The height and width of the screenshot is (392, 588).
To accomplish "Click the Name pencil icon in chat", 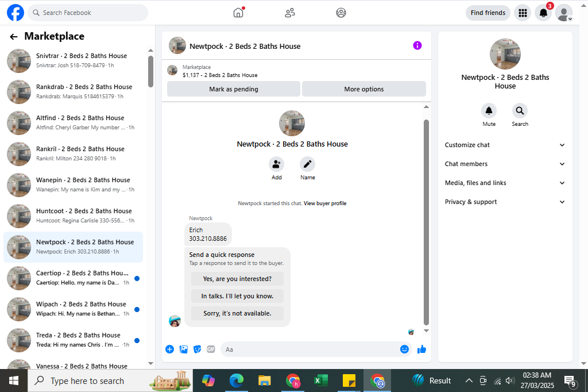I will point(308,164).
